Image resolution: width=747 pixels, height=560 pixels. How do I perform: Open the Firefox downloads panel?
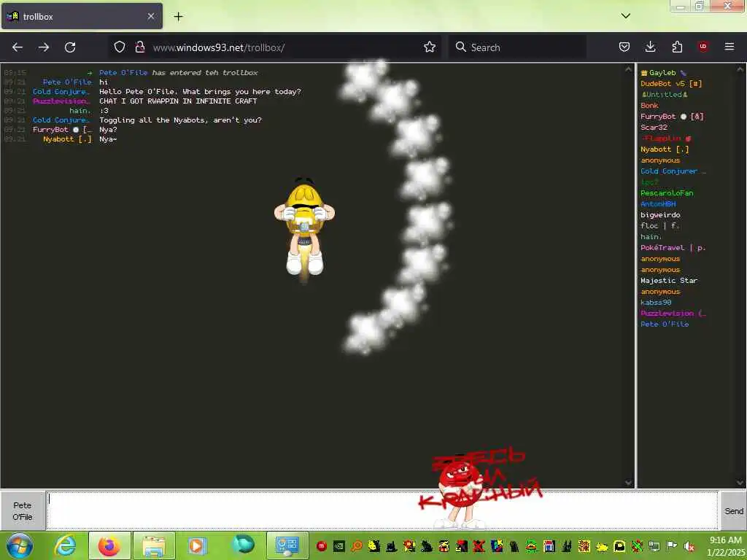click(x=650, y=47)
